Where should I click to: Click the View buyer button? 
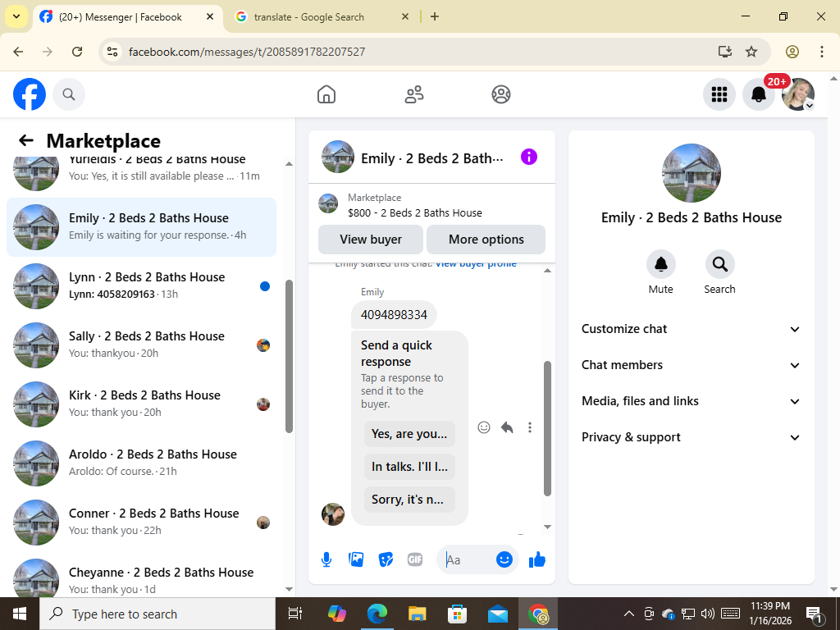[x=371, y=240]
